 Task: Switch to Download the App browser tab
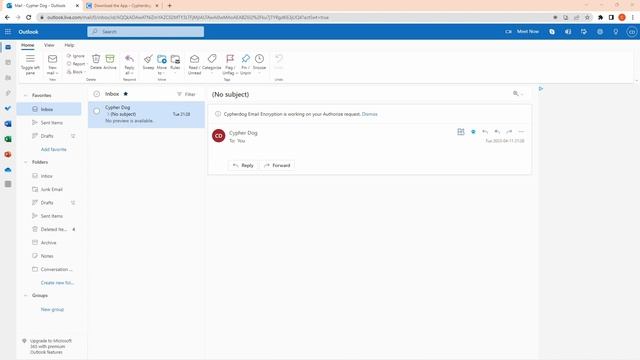click(x=122, y=6)
